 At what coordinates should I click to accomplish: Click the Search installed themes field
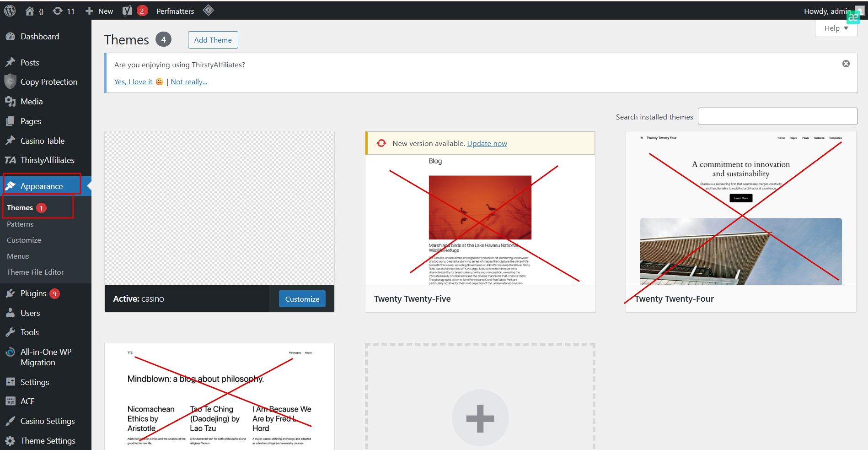(777, 116)
